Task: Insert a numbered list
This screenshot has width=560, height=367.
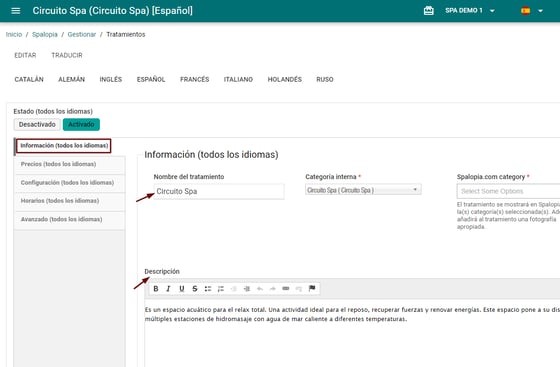Action: [221, 288]
